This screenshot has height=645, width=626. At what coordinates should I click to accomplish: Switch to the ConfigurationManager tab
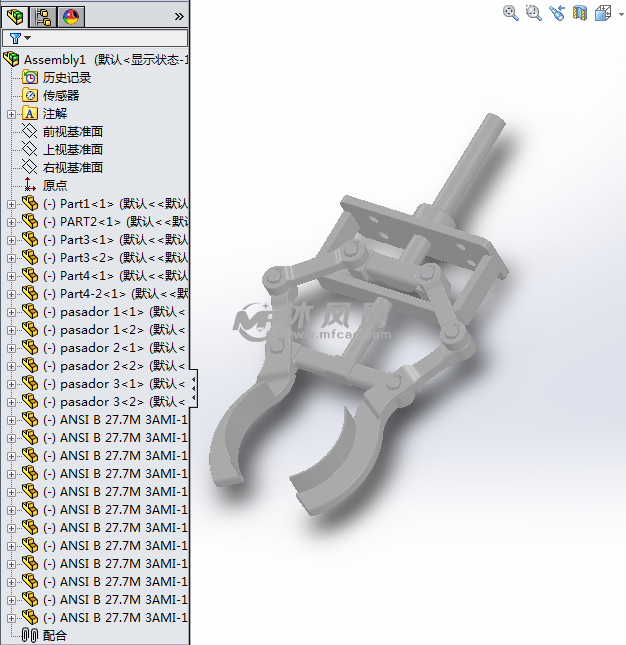[x=43, y=17]
